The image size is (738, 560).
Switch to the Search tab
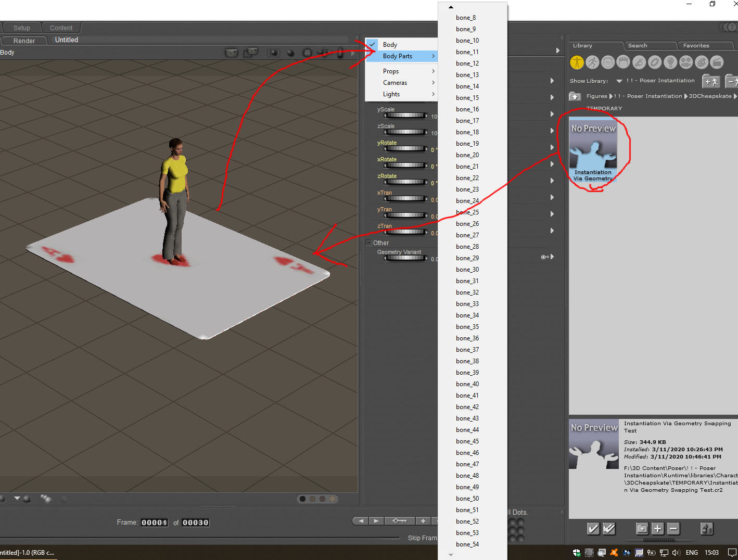pos(638,46)
